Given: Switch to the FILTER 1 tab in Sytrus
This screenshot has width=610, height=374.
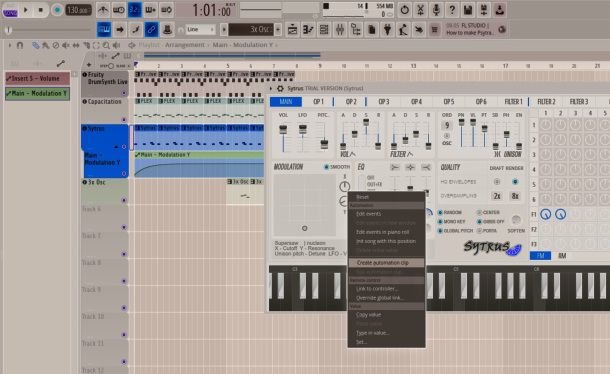Looking at the screenshot, I should pyautogui.click(x=514, y=102).
